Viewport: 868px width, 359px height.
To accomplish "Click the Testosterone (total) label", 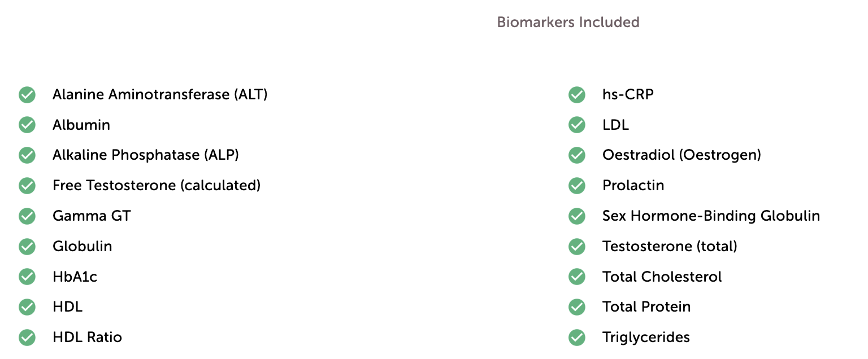I will point(670,247).
